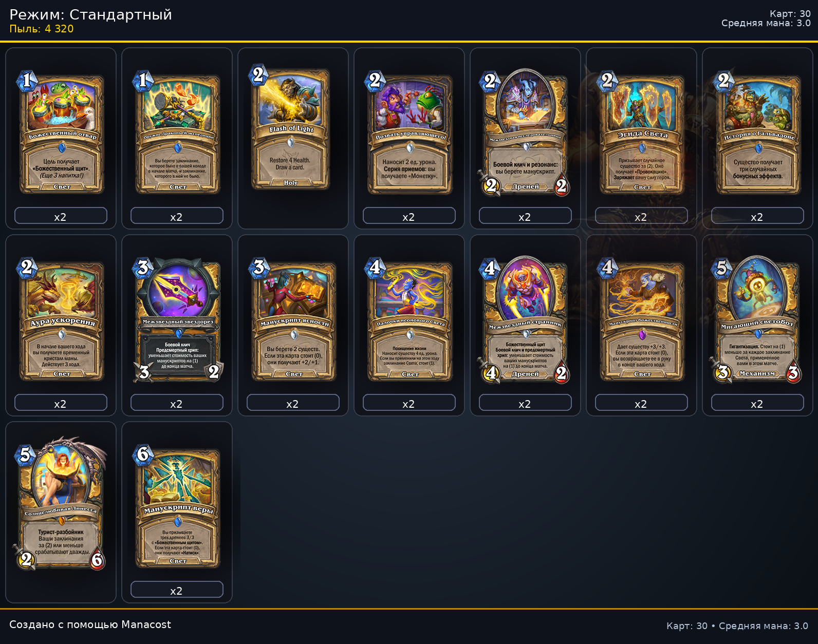
Task: Click the x2 badge under Аура ускорения
Action: pyautogui.click(x=61, y=403)
